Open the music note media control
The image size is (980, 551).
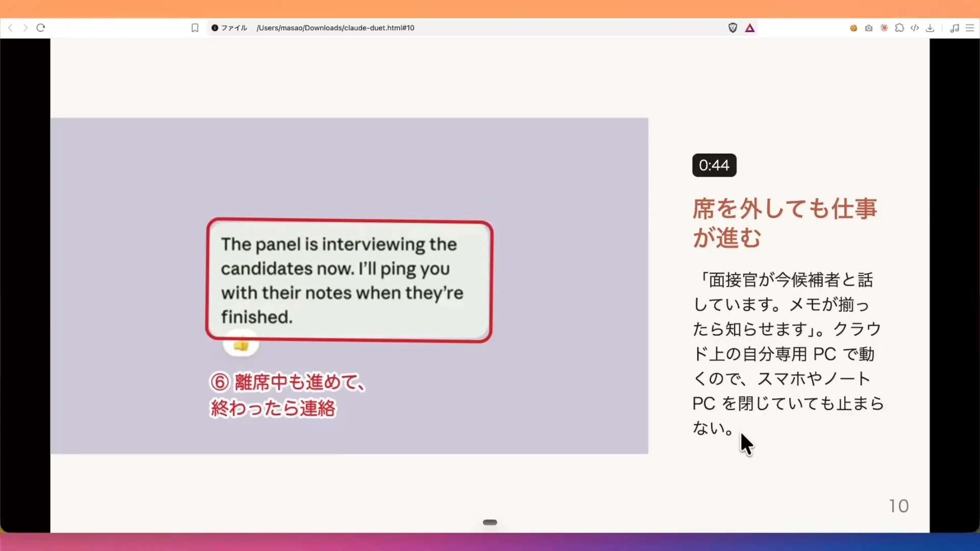(x=954, y=28)
